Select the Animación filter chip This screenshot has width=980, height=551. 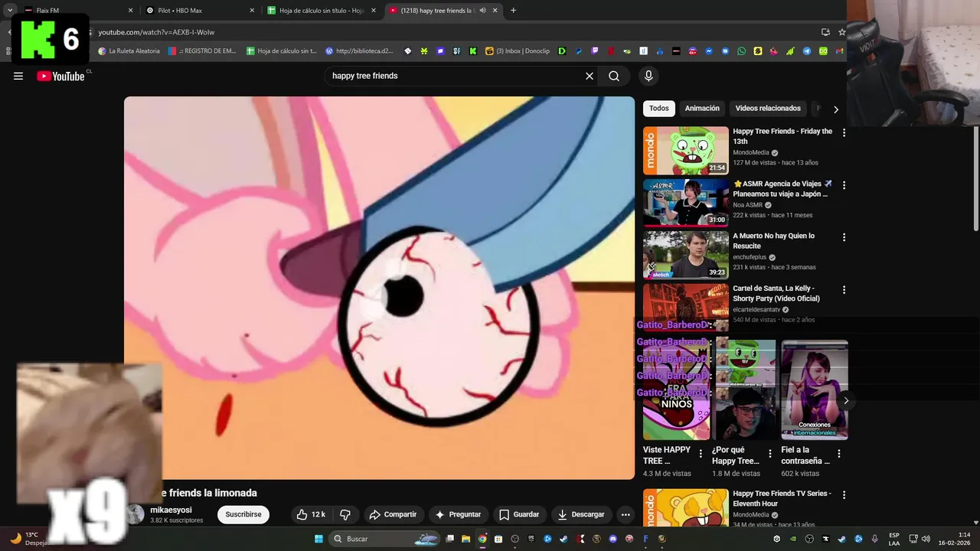pyautogui.click(x=702, y=109)
